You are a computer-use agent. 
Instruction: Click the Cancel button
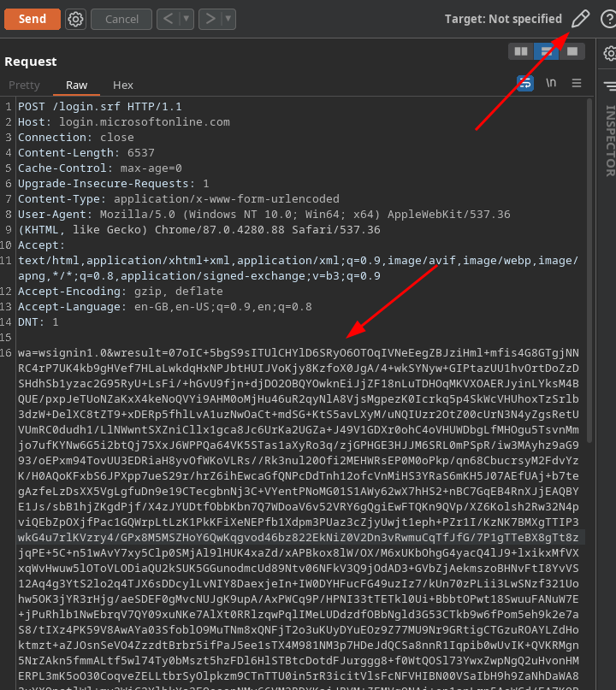coord(121,19)
